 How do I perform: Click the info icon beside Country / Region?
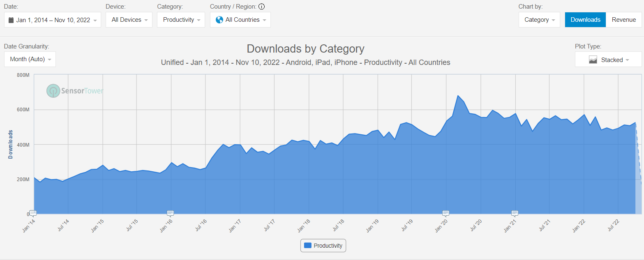[261, 7]
